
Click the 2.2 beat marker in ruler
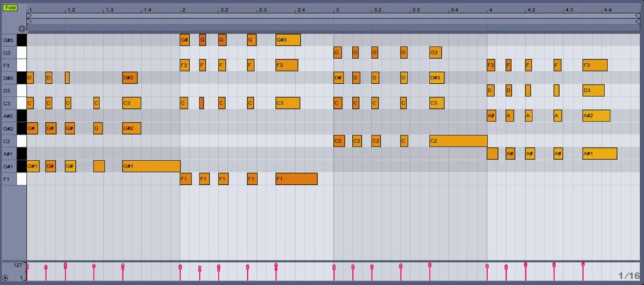[x=224, y=10]
